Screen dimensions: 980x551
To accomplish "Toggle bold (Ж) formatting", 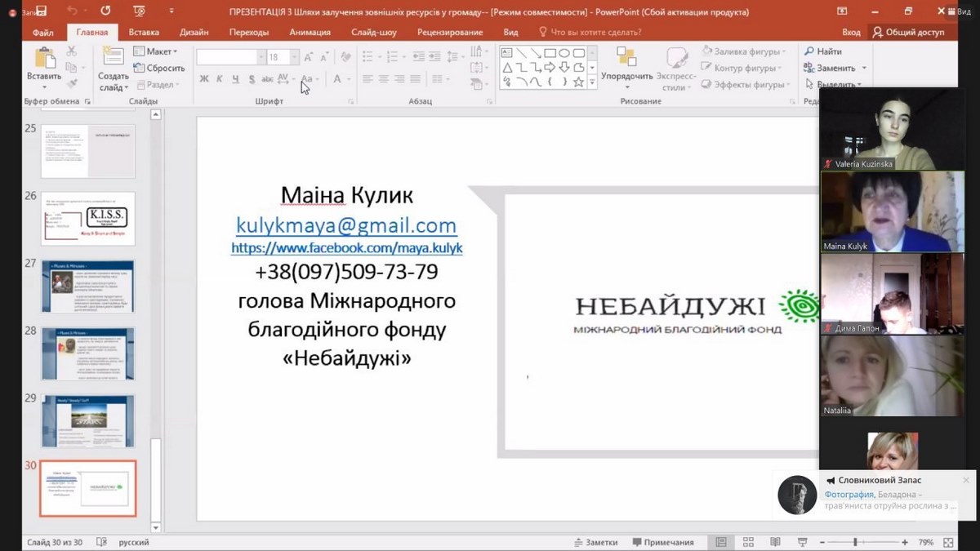I will pos(204,79).
